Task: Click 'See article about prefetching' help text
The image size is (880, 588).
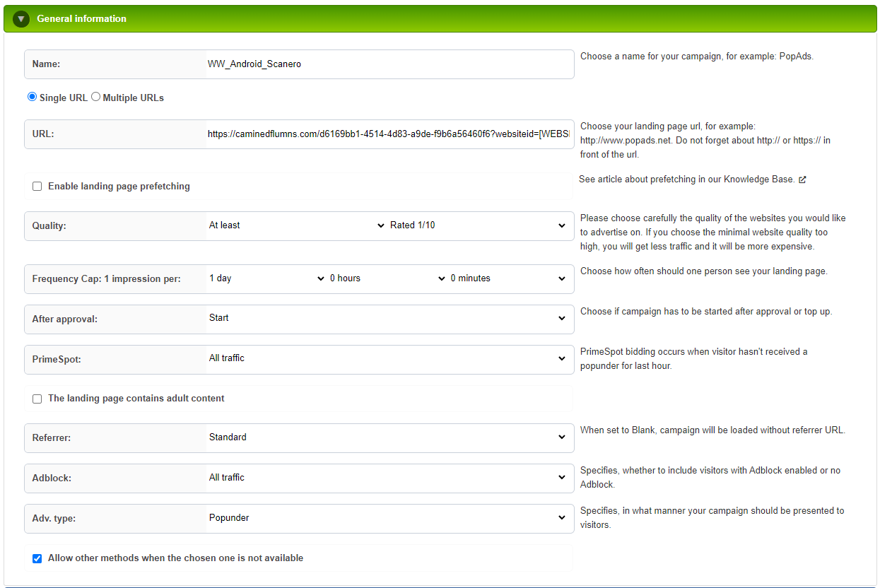Action: (x=686, y=180)
